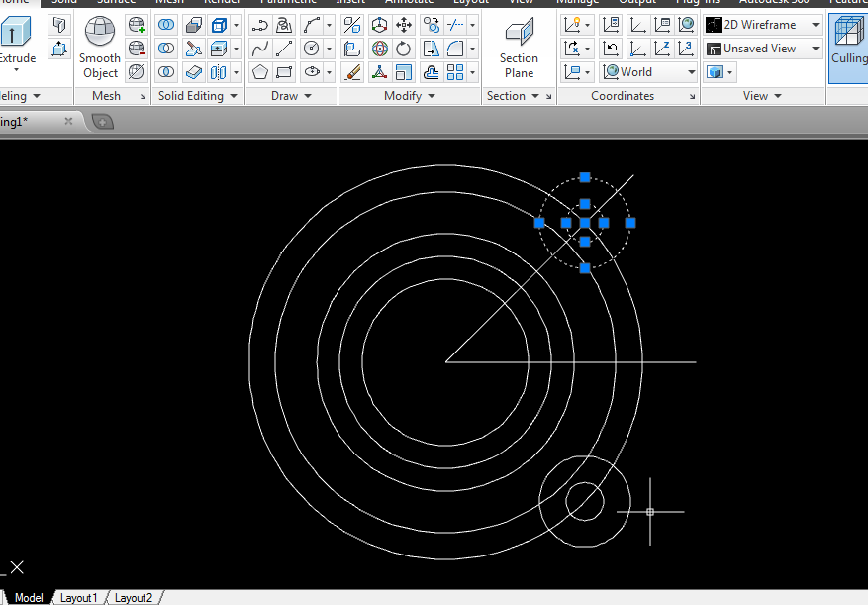Open the Section panel dialog launcher arrow
The image size is (868, 605).
[x=548, y=96]
